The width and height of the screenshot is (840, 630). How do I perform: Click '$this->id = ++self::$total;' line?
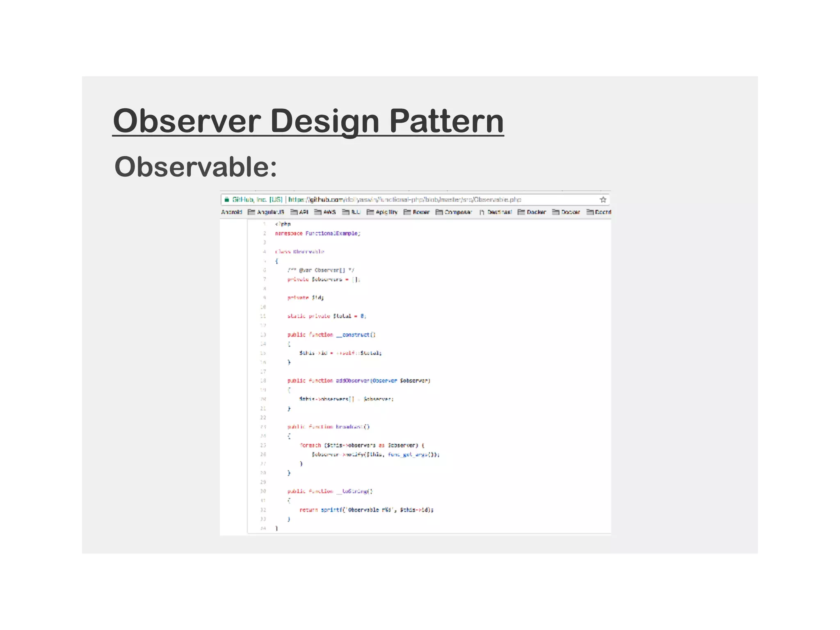pos(340,353)
